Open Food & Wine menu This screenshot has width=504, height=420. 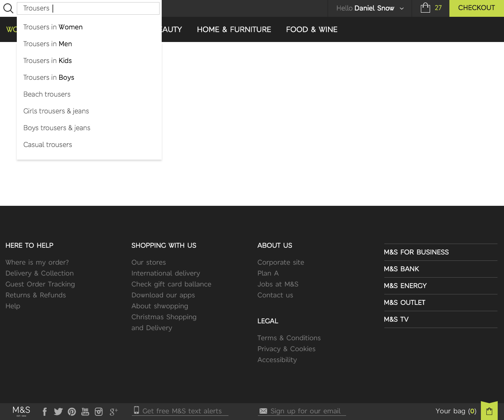pos(312,29)
